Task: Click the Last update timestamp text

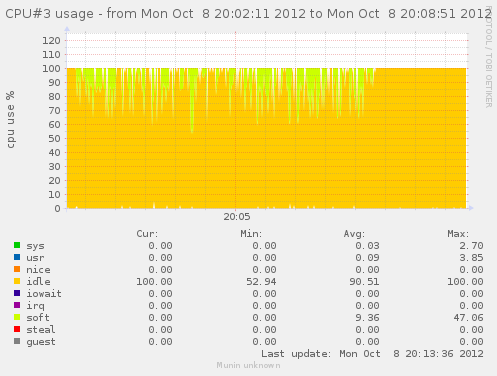Action: tap(372, 354)
